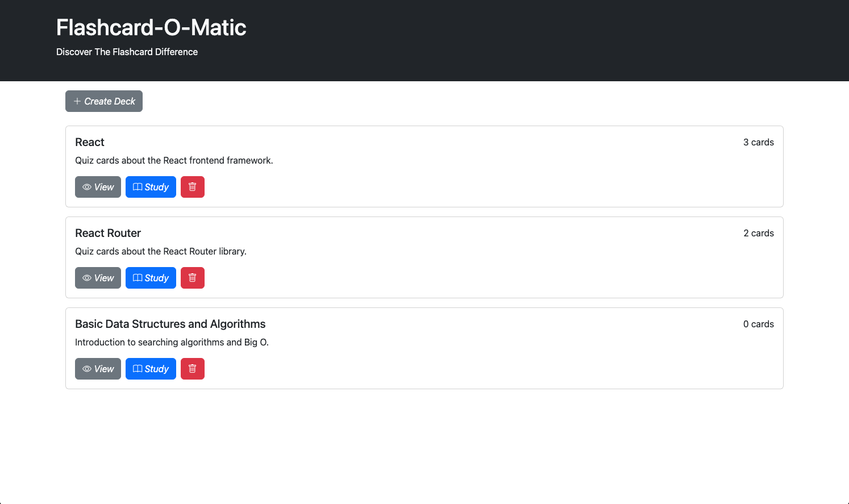Image resolution: width=849 pixels, height=504 pixels.
Task: Study the React deck
Action: click(151, 187)
